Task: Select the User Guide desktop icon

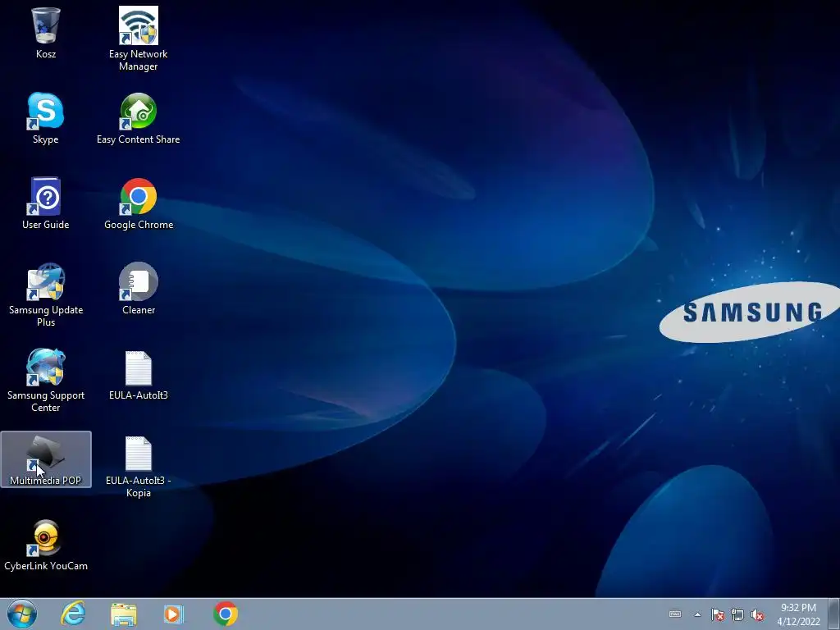Action: click(46, 203)
